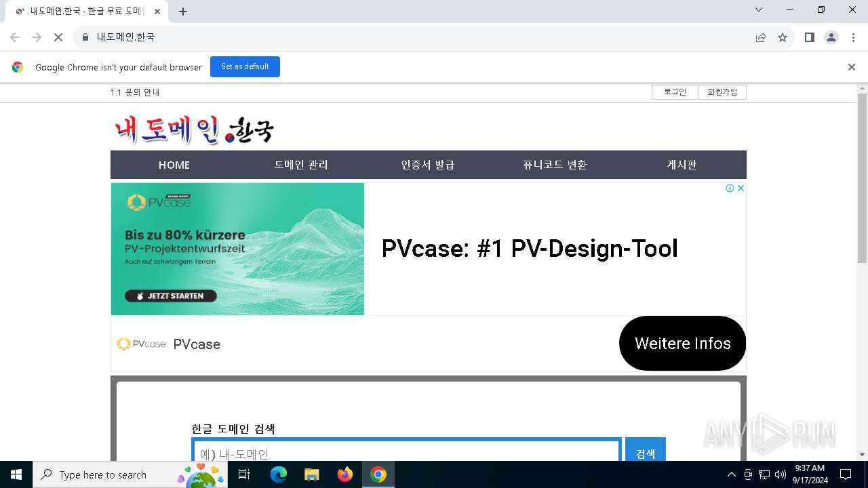
Task: Open Chrome three-dot menu
Action: [853, 37]
